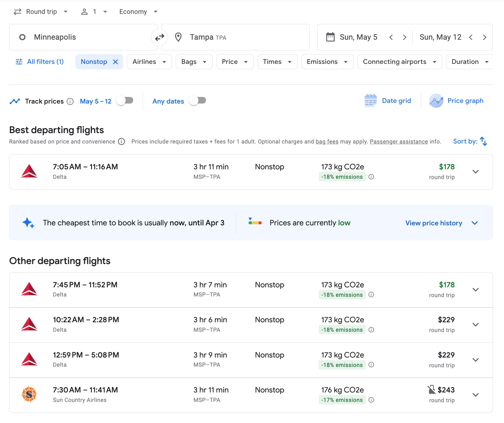This screenshot has height=423, width=504.
Task: Click emissions info icon on 7:05 AM flight
Action: click(371, 177)
